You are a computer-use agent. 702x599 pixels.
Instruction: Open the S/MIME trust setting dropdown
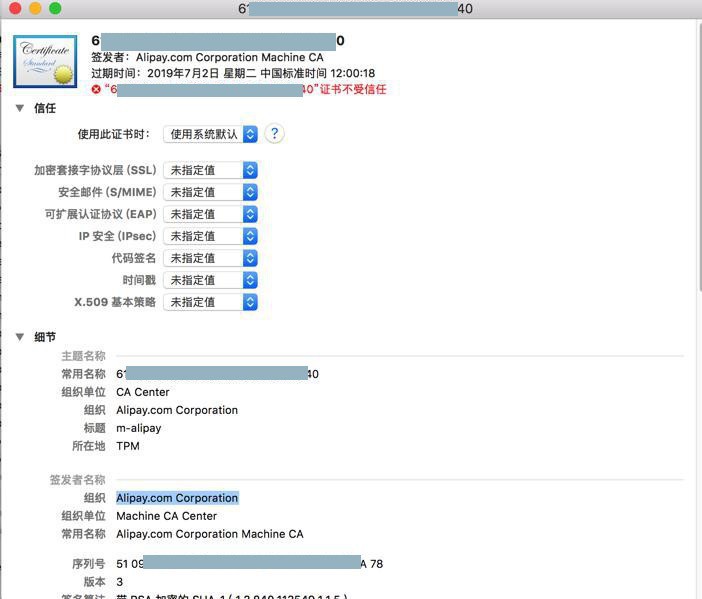pos(210,192)
